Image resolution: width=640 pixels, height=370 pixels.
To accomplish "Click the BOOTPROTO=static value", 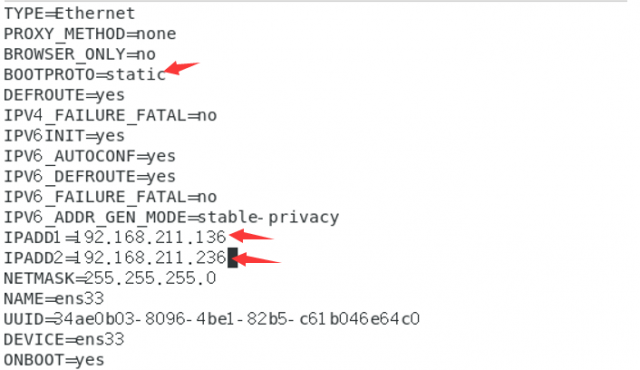I will click(x=136, y=75).
